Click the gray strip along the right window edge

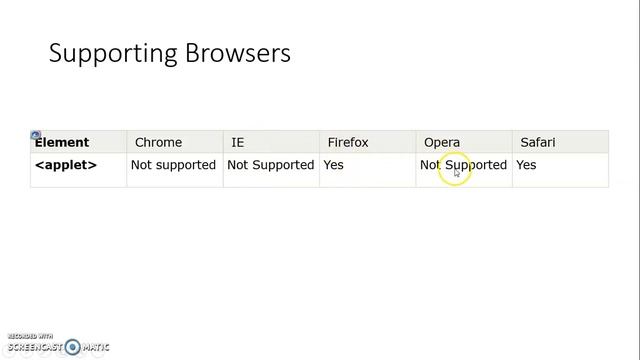(638, 180)
